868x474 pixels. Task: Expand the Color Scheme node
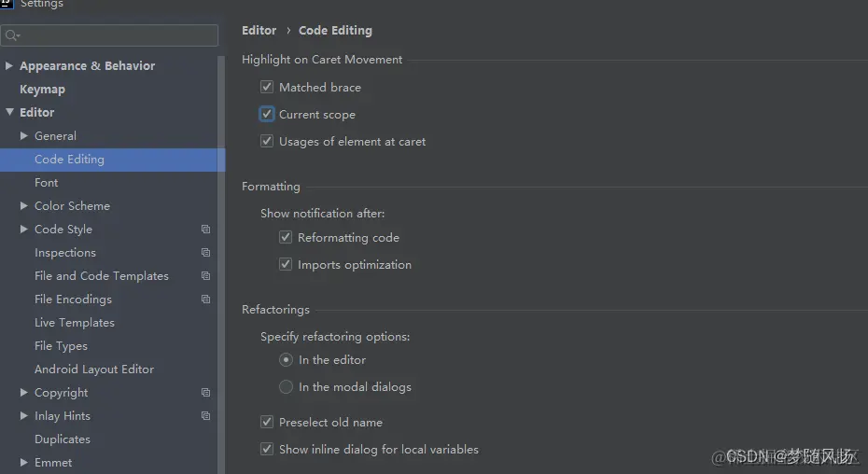coord(24,205)
